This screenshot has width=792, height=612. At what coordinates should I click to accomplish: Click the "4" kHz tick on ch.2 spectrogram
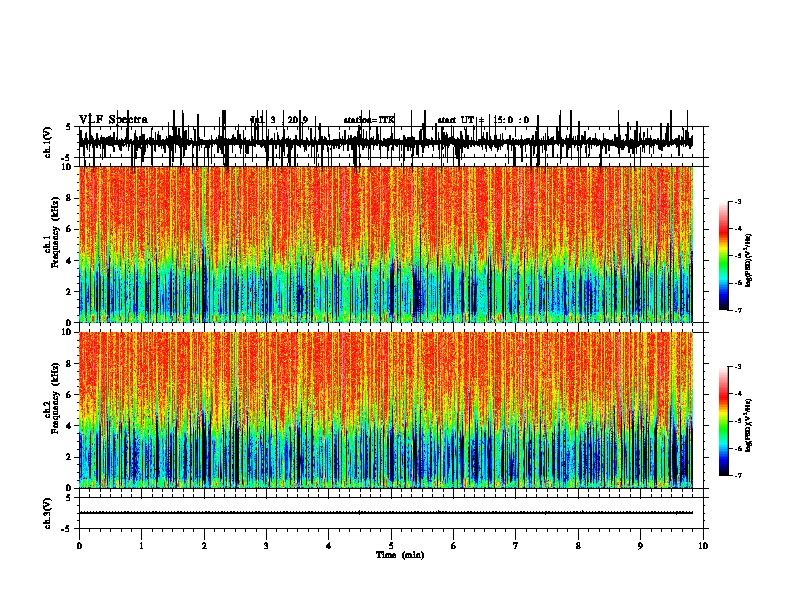click(70, 426)
